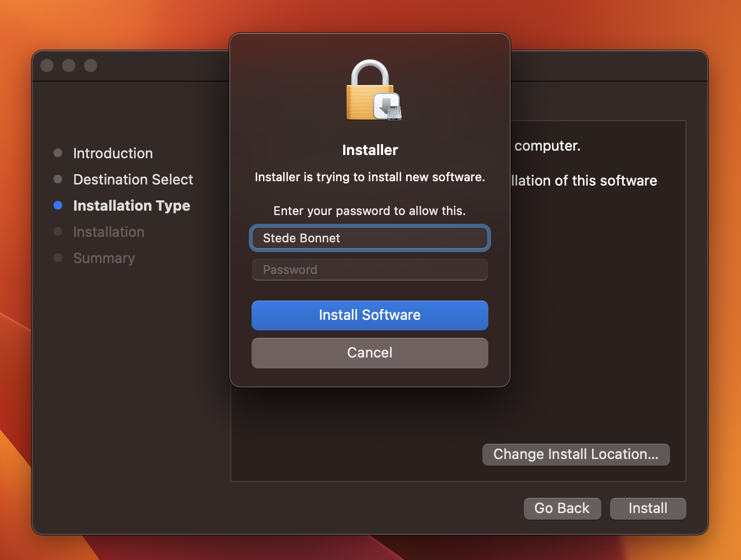The image size is (741, 560).
Task: Click the bullet beside Destination Select
Action: click(58, 179)
